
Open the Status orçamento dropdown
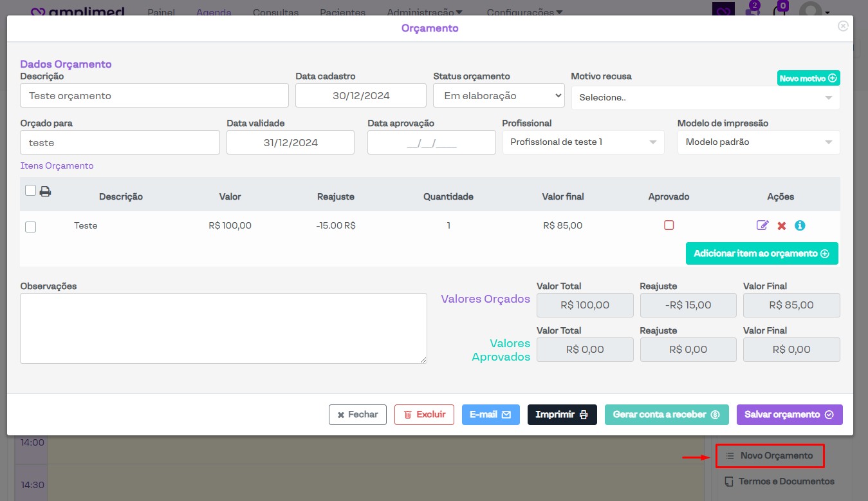point(499,95)
